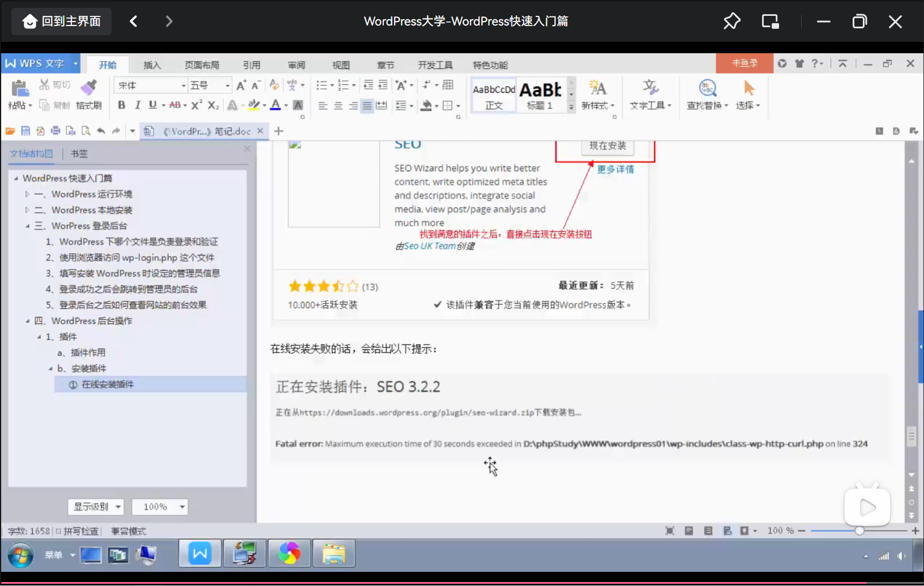Screen dimensions: 924x586
Task: Increase font size with A+ icon
Action: (241, 85)
